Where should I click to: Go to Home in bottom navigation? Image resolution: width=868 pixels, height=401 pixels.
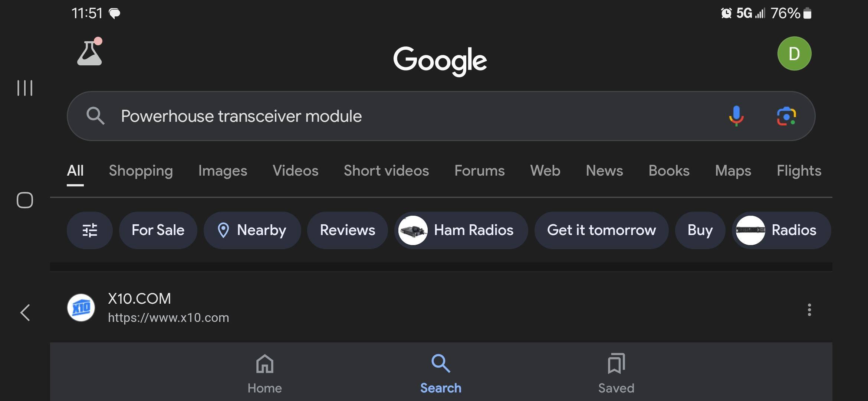pos(264,373)
